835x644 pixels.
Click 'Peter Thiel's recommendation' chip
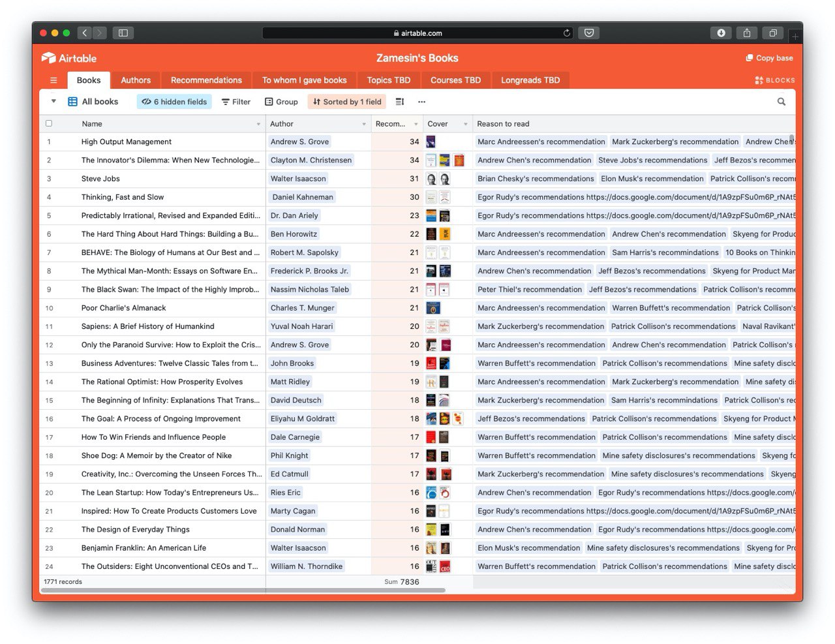530,290
